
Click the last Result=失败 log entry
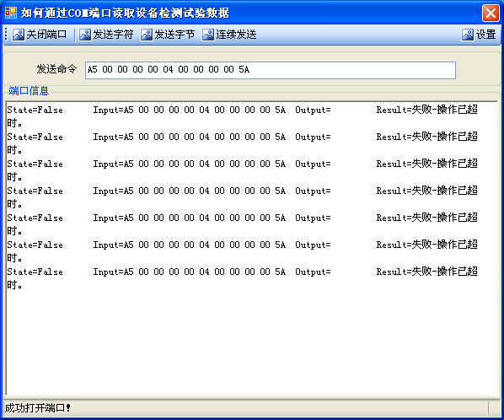tap(426, 272)
